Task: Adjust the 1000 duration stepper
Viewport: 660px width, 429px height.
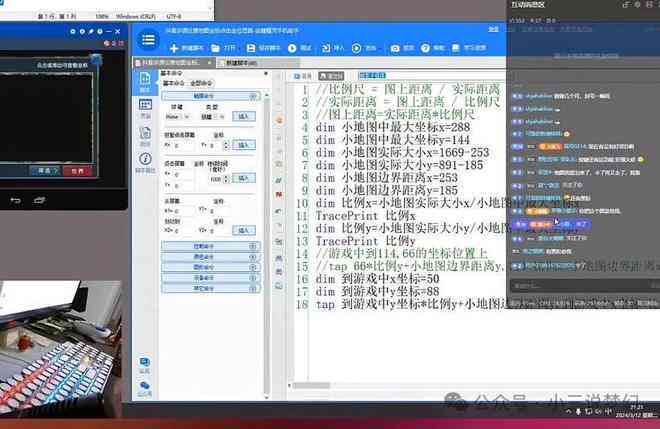Action: [x=226, y=179]
